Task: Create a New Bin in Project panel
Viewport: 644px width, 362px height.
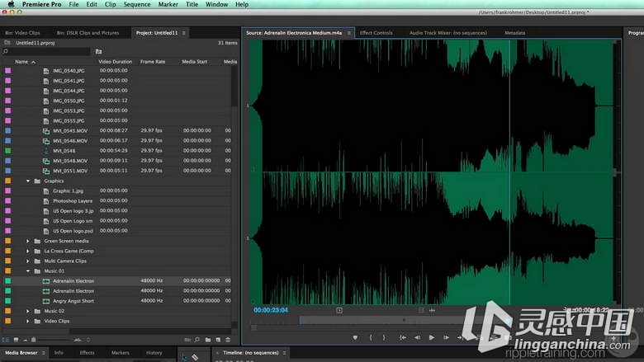Action: pyautogui.click(x=208, y=340)
